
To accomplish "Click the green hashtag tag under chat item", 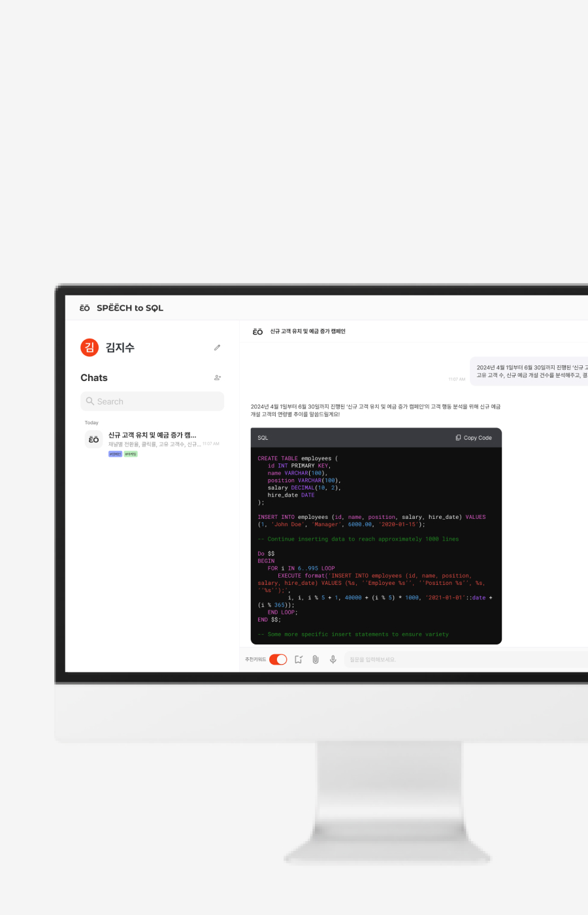I will point(131,454).
